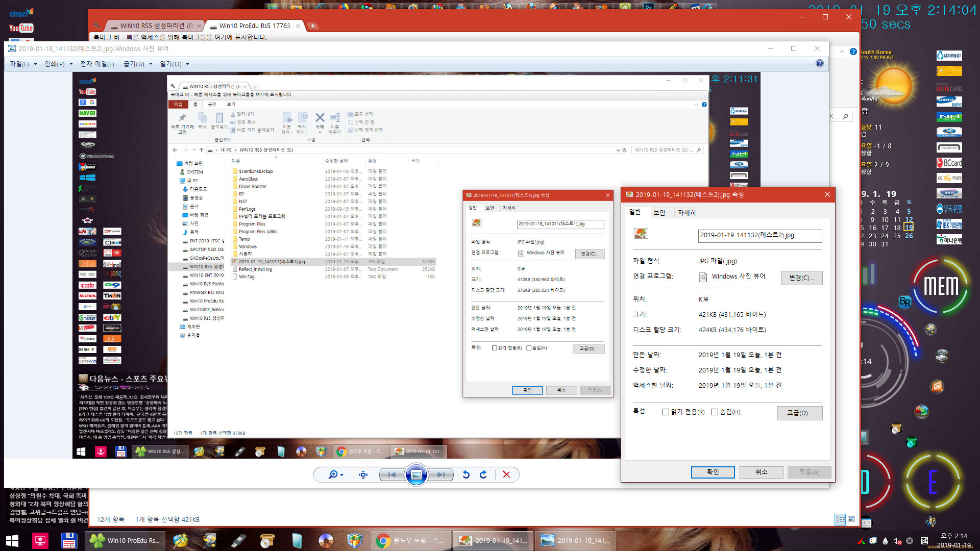Expand the Explorer ribbon chevron
980x551 pixels.
[842, 52]
